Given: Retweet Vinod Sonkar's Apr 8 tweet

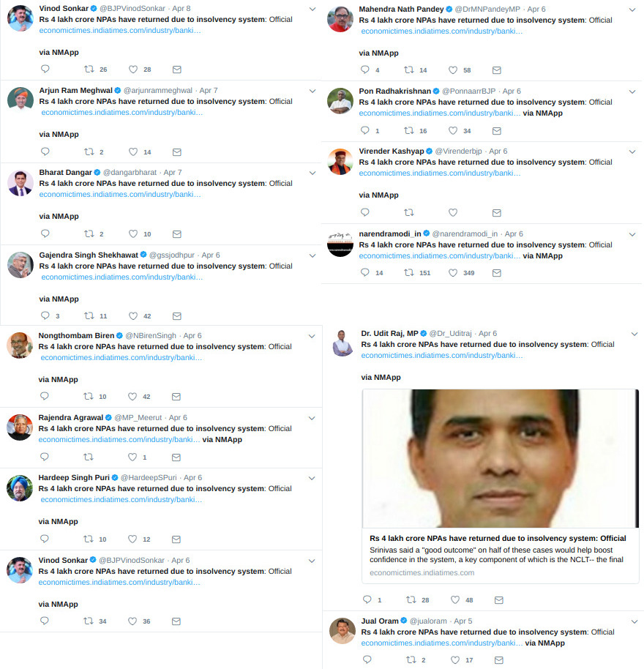Looking at the screenshot, I should [x=89, y=69].
